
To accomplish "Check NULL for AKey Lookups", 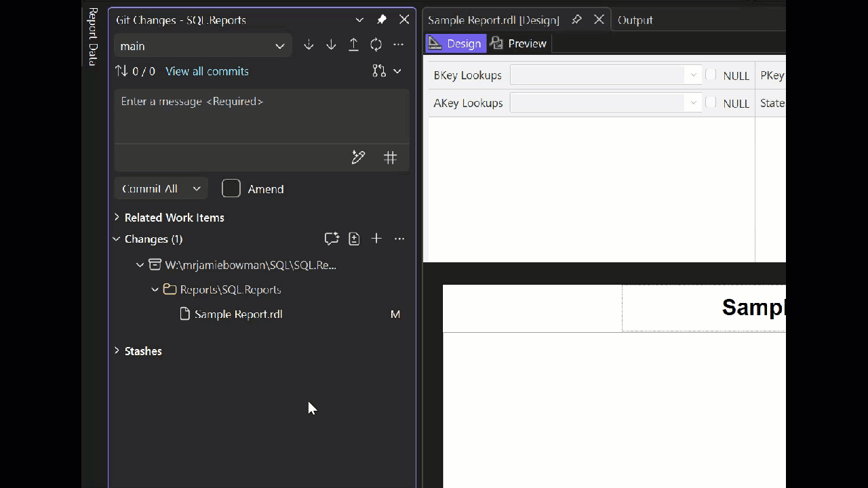I will [x=711, y=102].
